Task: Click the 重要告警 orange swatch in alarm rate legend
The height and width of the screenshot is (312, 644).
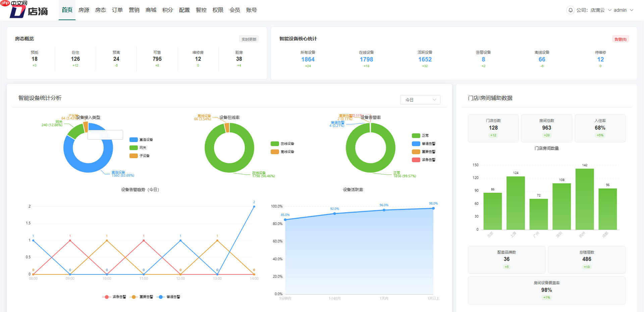Action: coord(416,152)
